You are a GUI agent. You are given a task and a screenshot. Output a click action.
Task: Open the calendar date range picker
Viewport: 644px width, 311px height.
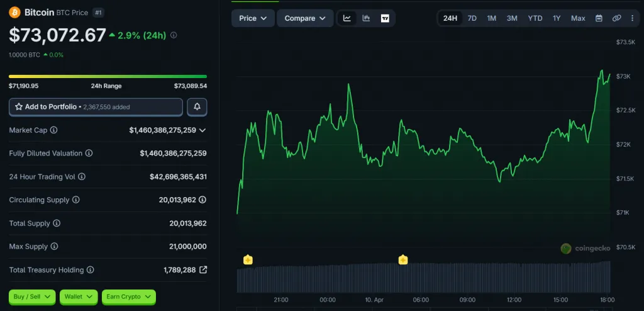click(x=599, y=18)
